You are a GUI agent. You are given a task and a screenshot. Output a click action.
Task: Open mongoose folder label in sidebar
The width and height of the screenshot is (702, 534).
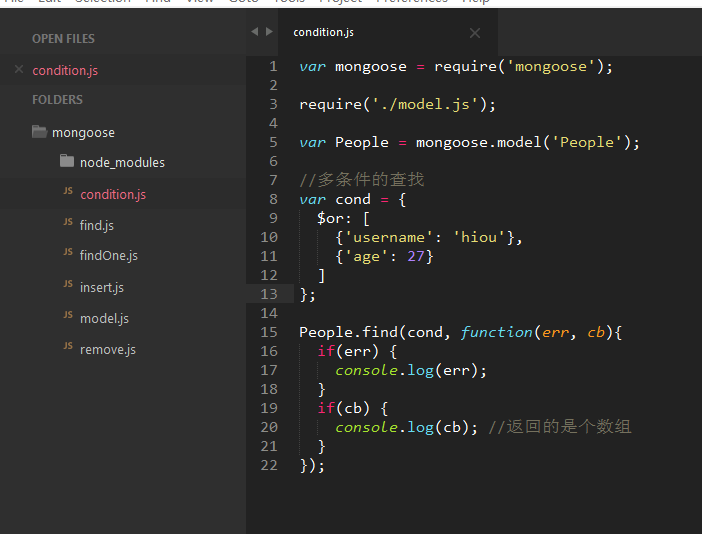pyautogui.click(x=83, y=132)
